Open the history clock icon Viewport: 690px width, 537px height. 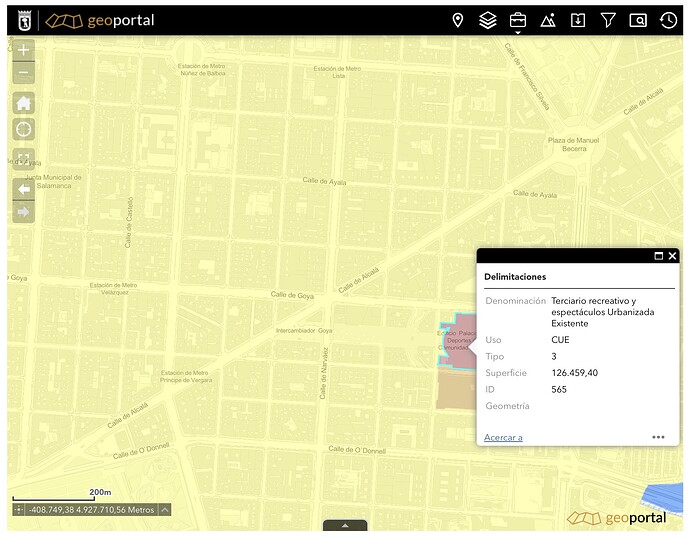tap(668, 20)
